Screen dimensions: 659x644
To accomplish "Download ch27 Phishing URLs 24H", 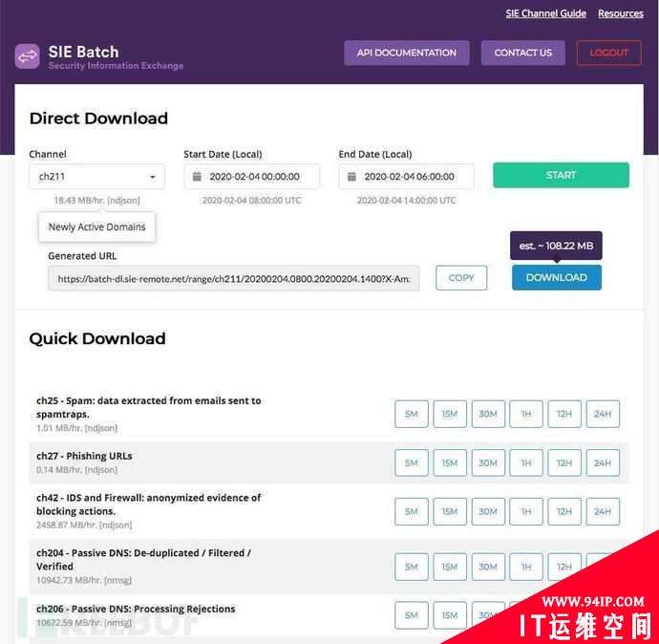I will click(x=603, y=462).
